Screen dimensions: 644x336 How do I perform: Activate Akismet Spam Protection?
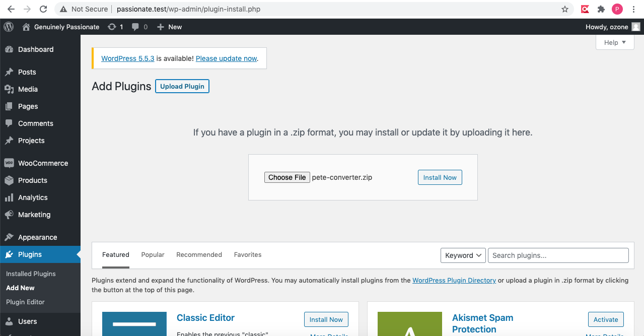(x=606, y=319)
